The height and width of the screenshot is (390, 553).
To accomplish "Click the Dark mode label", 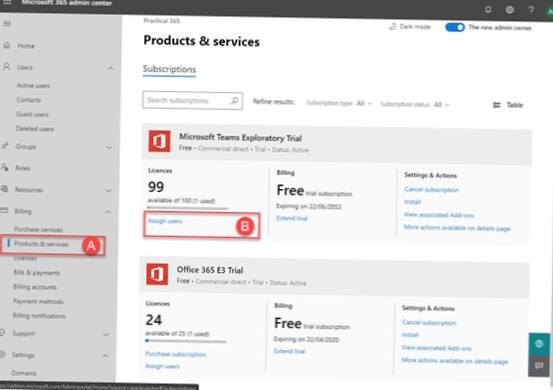I will point(415,27).
